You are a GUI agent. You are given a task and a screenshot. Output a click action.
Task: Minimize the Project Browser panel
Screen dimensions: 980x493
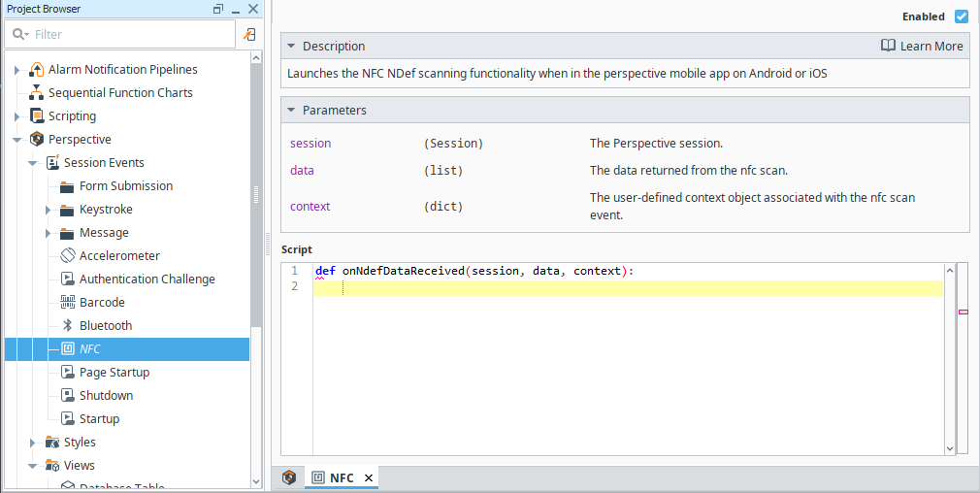point(236,10)
